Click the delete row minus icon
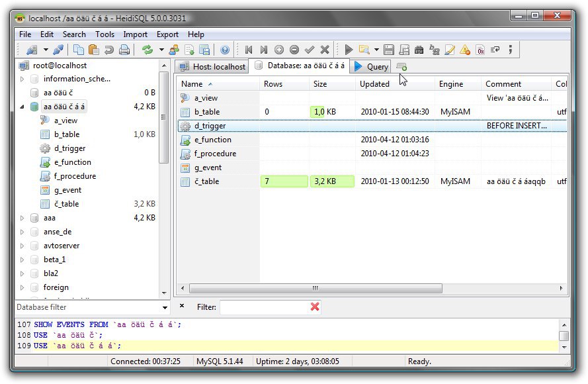Viewport: 588px width, 384px height. [294, 50]
